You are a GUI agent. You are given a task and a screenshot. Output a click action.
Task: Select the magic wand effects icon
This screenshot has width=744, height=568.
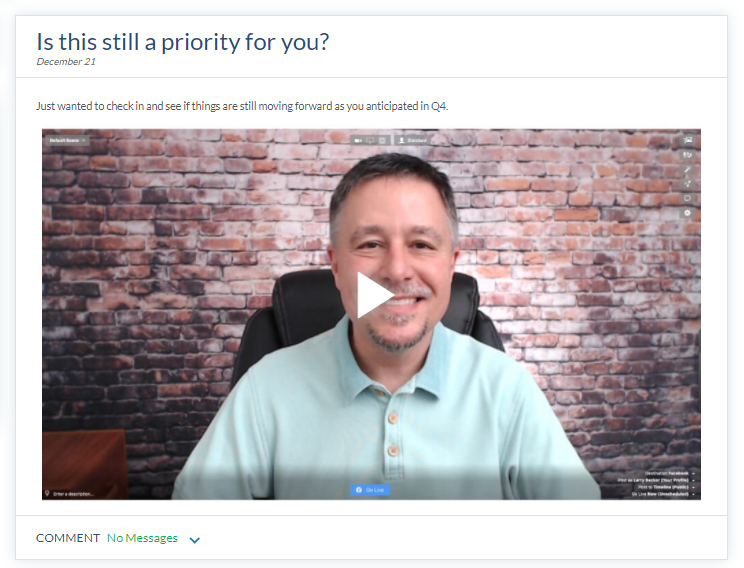click(x=688, y=169)
